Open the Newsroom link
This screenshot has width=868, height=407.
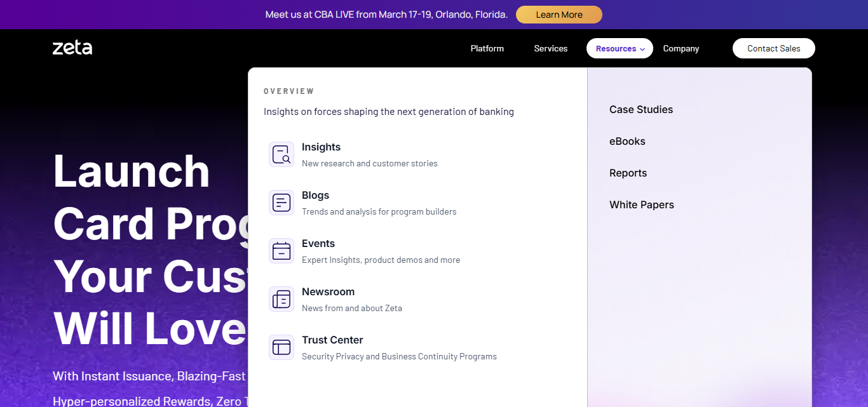328,291
